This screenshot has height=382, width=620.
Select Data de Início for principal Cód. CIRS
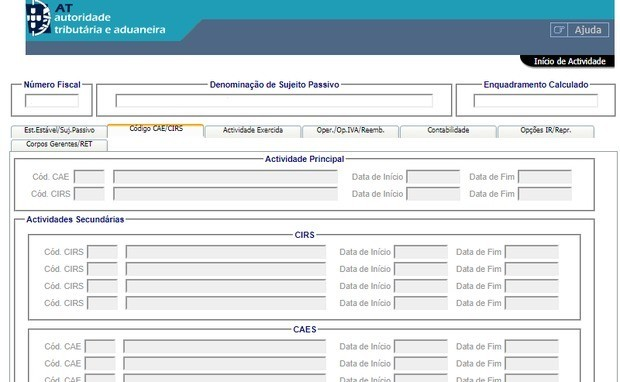[433, 194]
